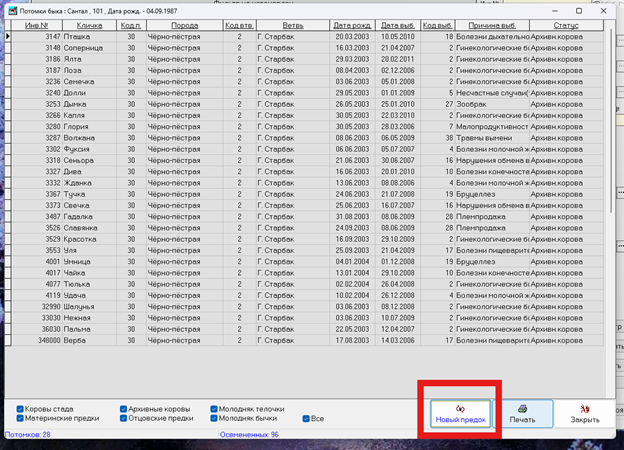The width and height of the screenshot is (624, 450).
Task: Toggle the Все checkbox
Action: coord(306,419)
